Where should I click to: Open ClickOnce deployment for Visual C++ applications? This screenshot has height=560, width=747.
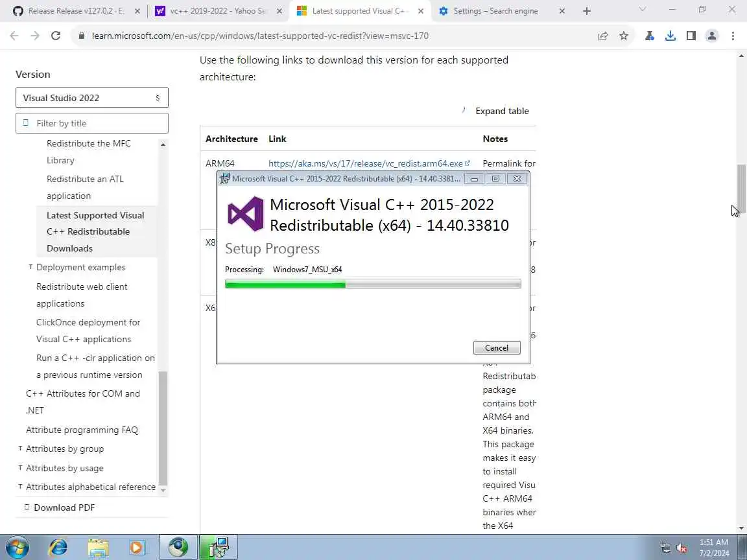88,331
